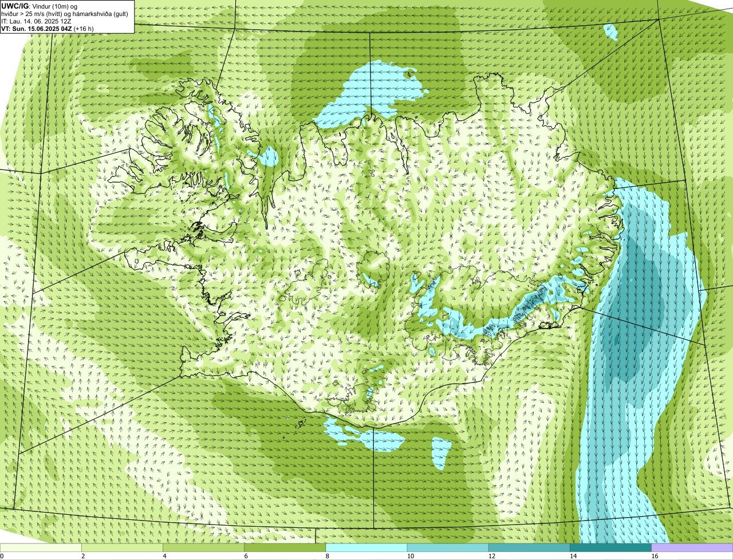The image size is (733, 560).
Task: Click the 'VT: Sun. 15.06.2025 04Z' valid time
Action: tap(36, 29)
